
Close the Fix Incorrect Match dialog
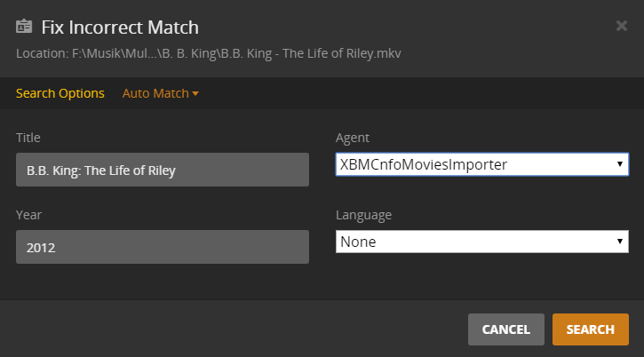pyautogui.click(x=622, y=26)
